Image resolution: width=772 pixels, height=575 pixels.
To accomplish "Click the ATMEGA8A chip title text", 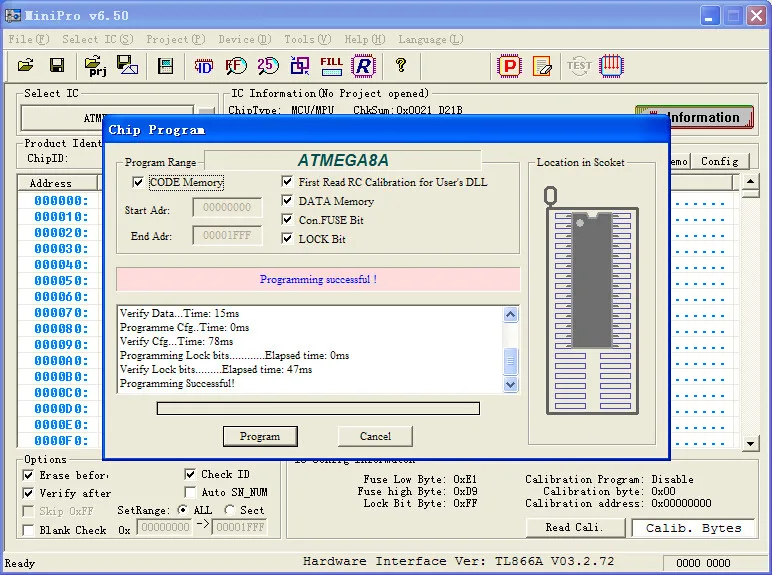I will click(x=343, y=160).
